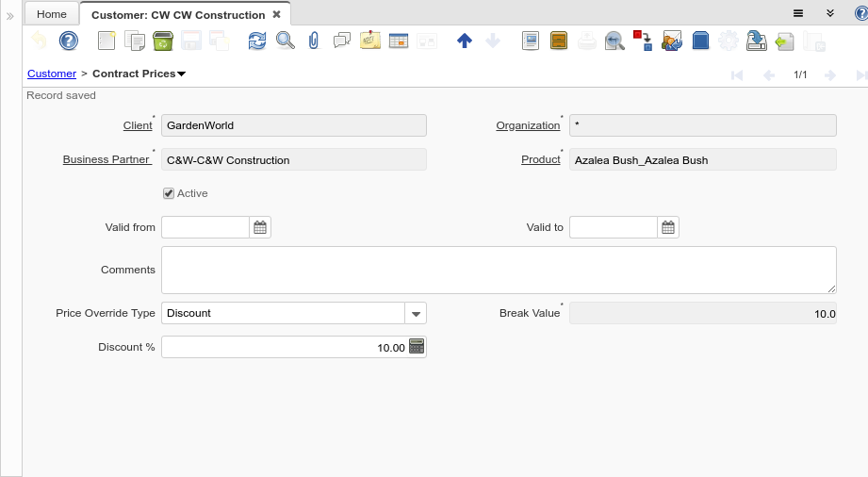Open the Attachment paperclip icon
This screenshot has height=477, width=868.
pos(314,41)
